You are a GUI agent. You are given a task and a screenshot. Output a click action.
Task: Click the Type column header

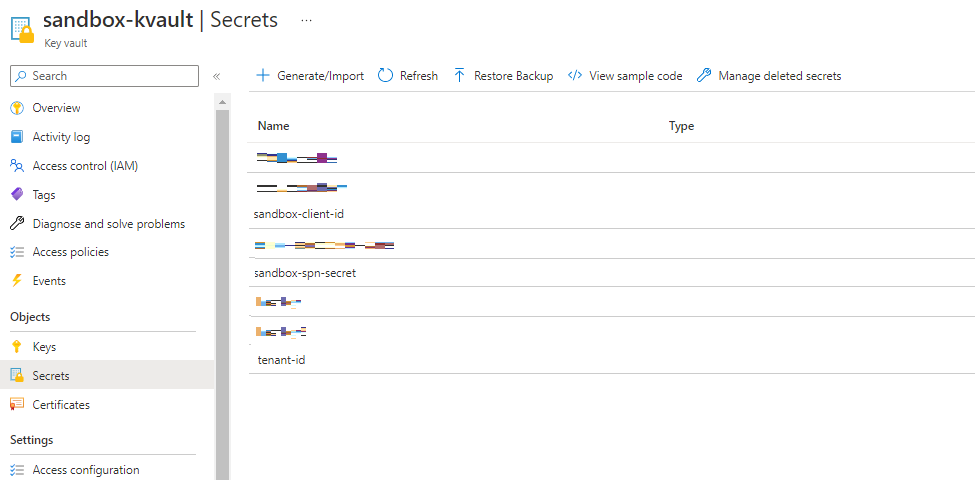682,126
